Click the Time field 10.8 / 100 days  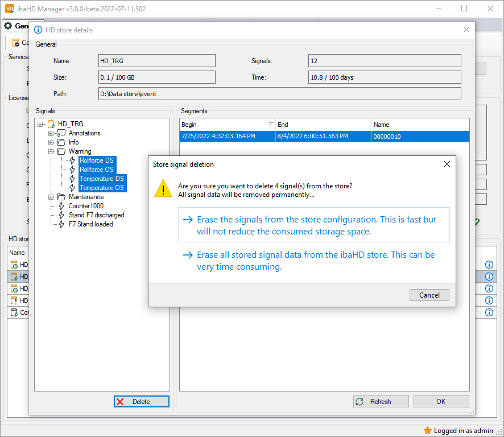385,77
